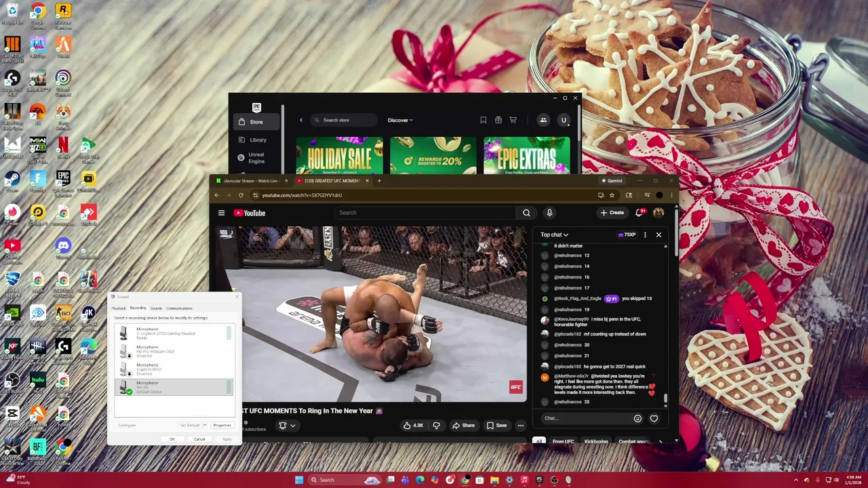Viewport: 868px width, 488px height.
Task: Click the Save button under video
Action: (x=496, y=426)
